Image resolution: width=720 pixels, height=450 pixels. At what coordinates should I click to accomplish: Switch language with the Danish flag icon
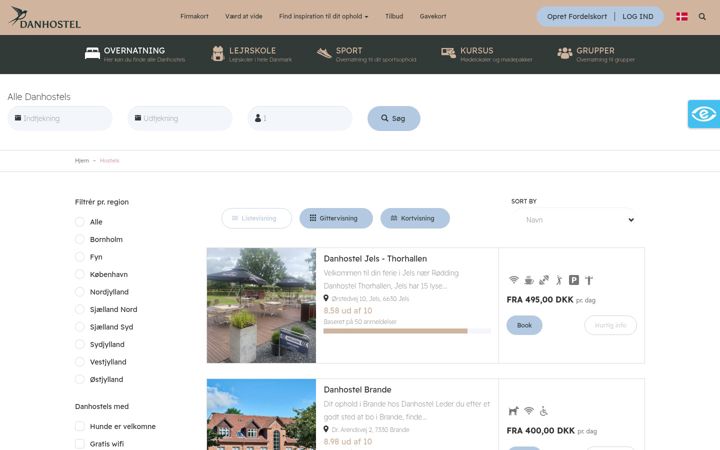(x=682, y=17)
